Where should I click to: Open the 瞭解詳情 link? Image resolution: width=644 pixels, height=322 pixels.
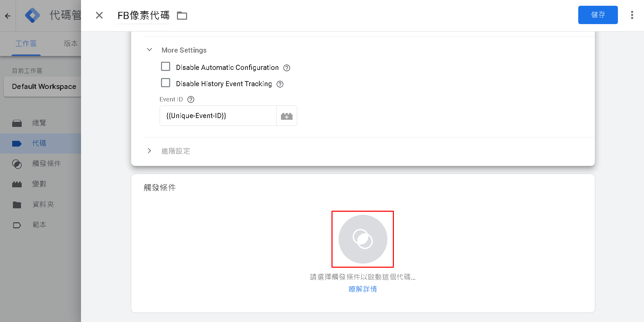click(363, 289)
